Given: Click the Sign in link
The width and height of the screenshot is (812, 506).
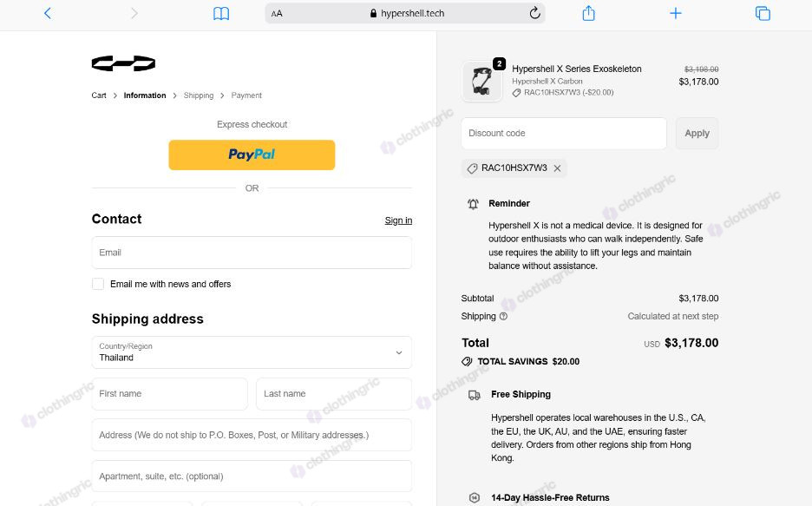Looking at the screenshot, I should (x=398, y=220).
